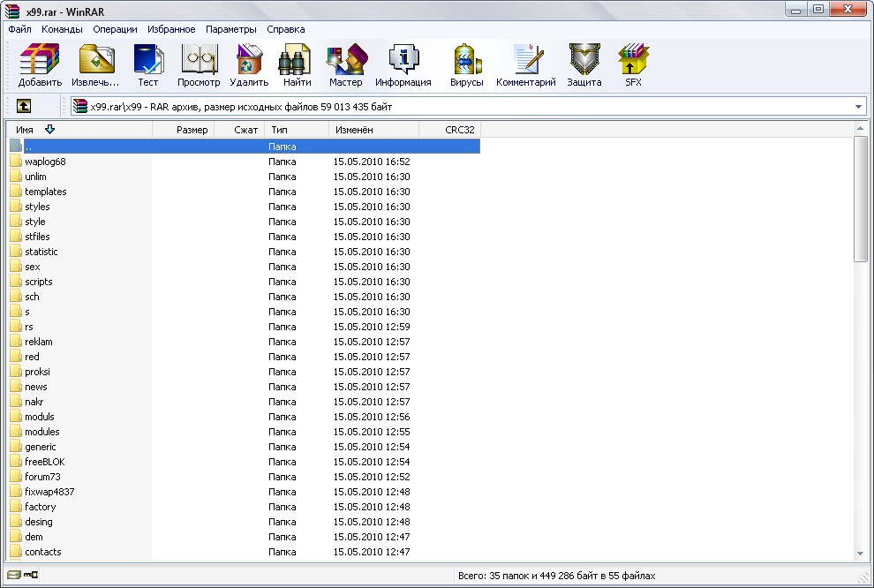
Task: Sort by the Сжат column header
Action: [x=239, y=130]
